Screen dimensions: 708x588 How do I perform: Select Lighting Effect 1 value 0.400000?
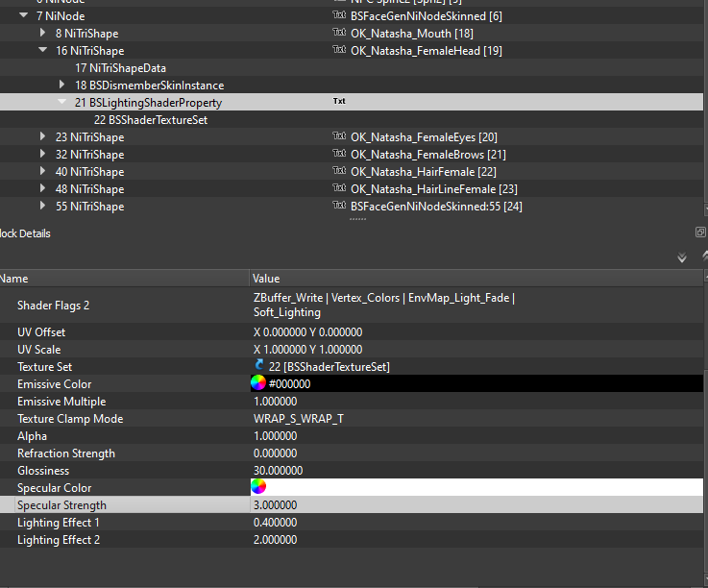(x=275, y=522)
